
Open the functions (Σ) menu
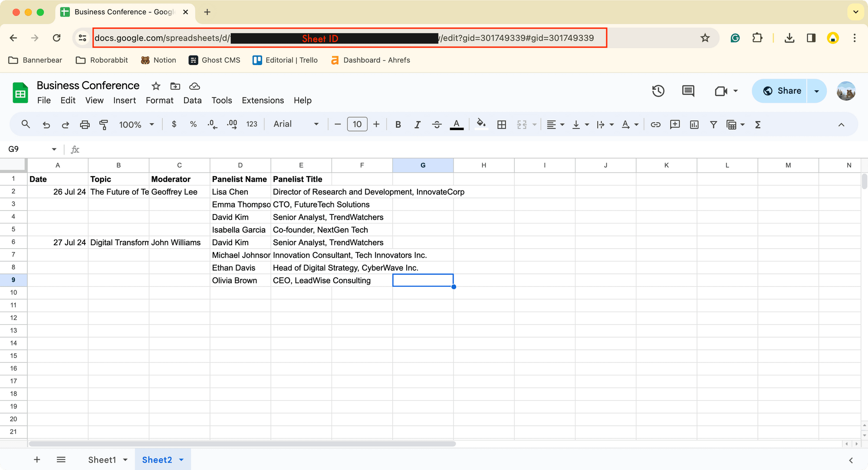coord(757,125)
